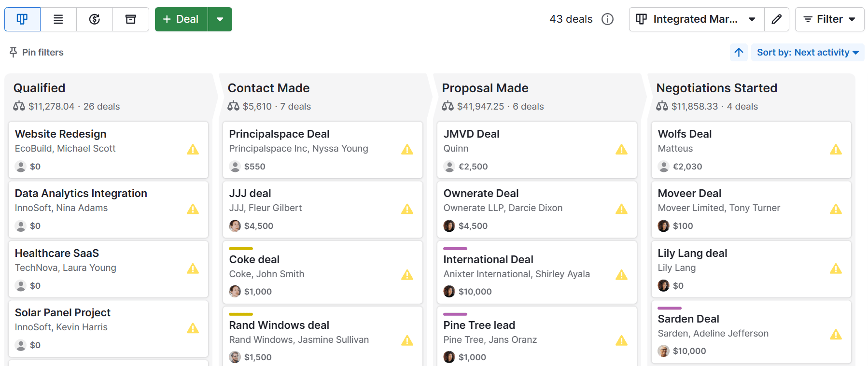Click warning icon on JMVD Deal

coord(622,149)
